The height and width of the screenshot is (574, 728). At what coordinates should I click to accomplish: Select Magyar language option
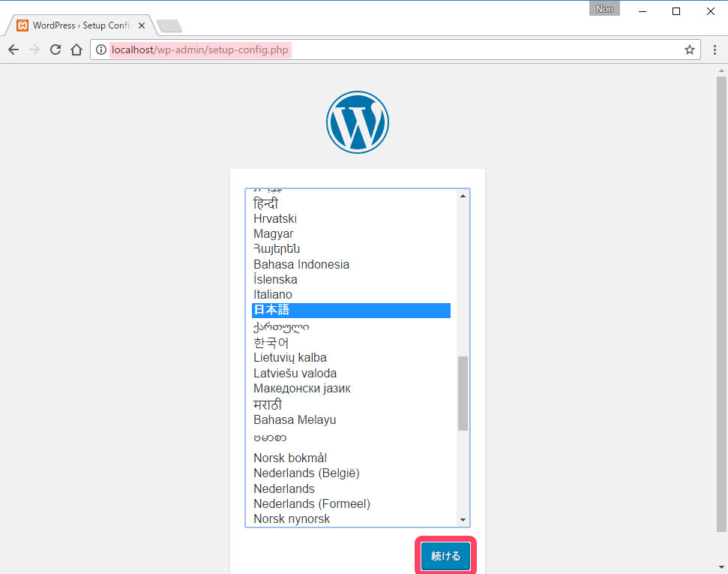click(x=351, y=234)
